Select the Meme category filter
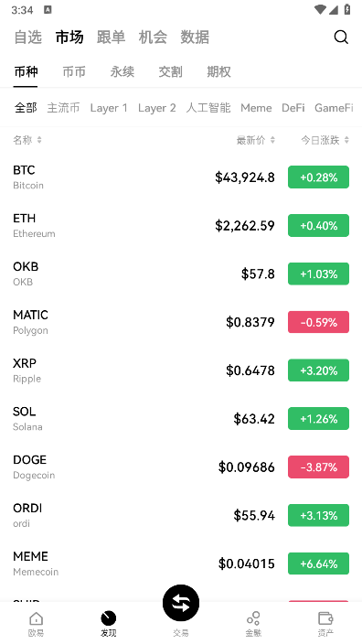This screenshot has height=644, width=362. [256, 108]
